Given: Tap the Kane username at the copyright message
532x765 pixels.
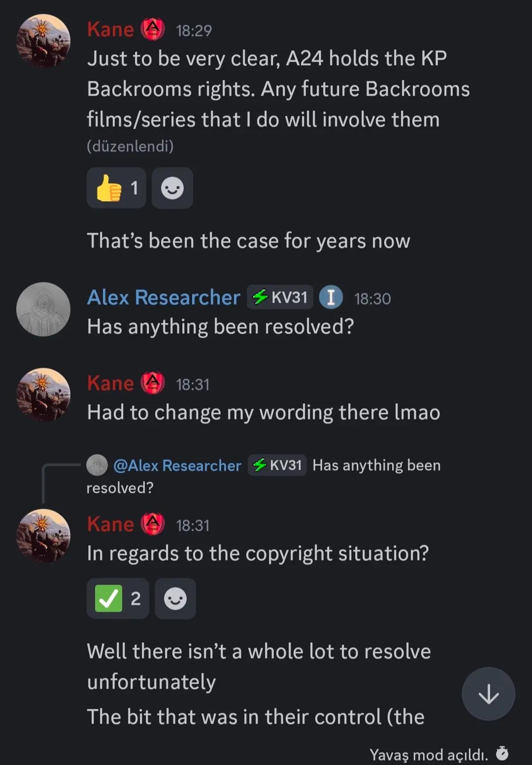Looking at the screenshot, I should pos(110,524).
